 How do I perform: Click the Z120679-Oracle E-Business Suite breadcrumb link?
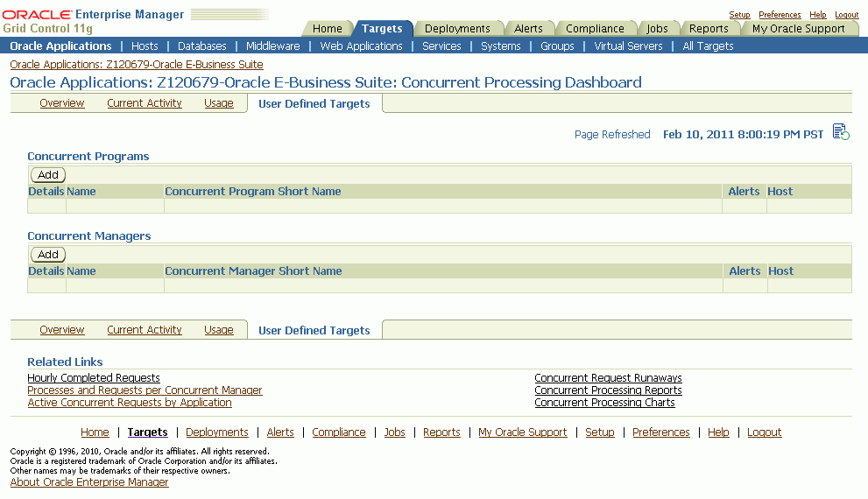pyautogui.click(x=136, y=64)
